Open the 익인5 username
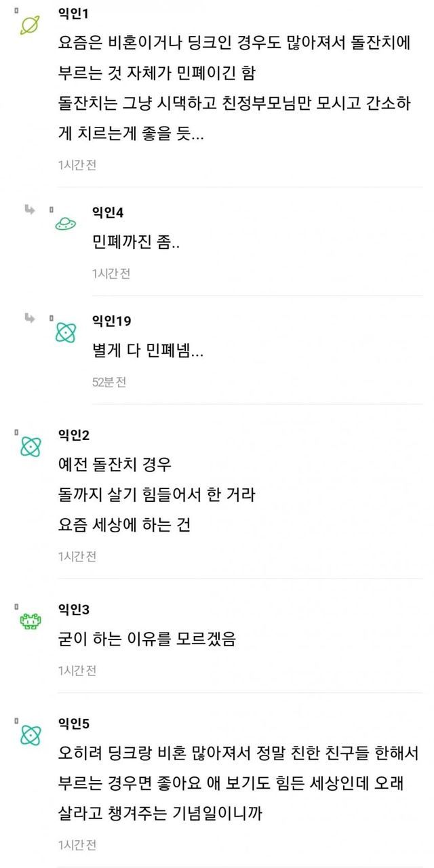This screenshot has height=868, width=434. (74, 724)
